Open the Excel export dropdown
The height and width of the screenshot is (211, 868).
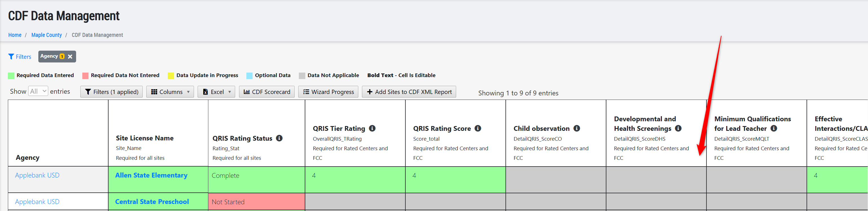pos(216,92)
